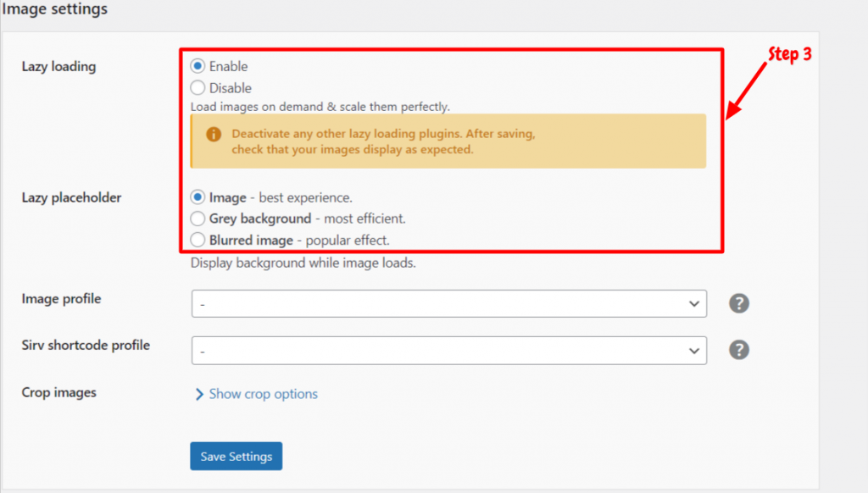Choose Grey background placeholder option

pyautogui.click(x=198, y=219)
